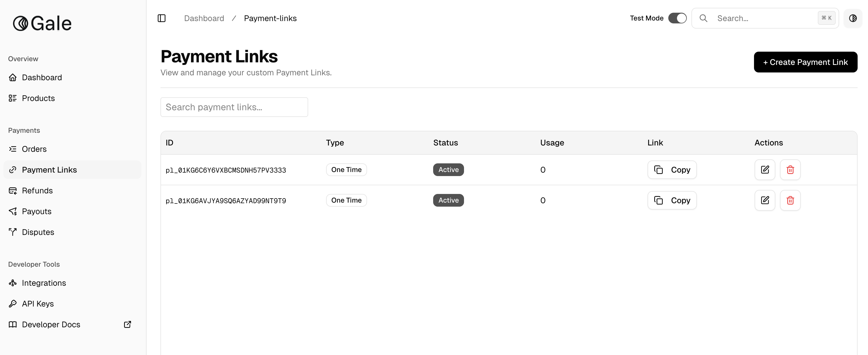
Task: Copy the link for pl_01KG6AVJYA9SQ6AZYAD99NT9T9
Action: 671,200
